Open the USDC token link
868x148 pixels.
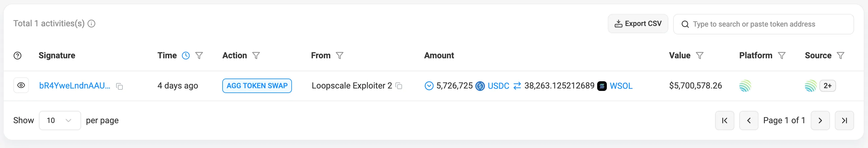pyautogui.click(x=498, y=86)
